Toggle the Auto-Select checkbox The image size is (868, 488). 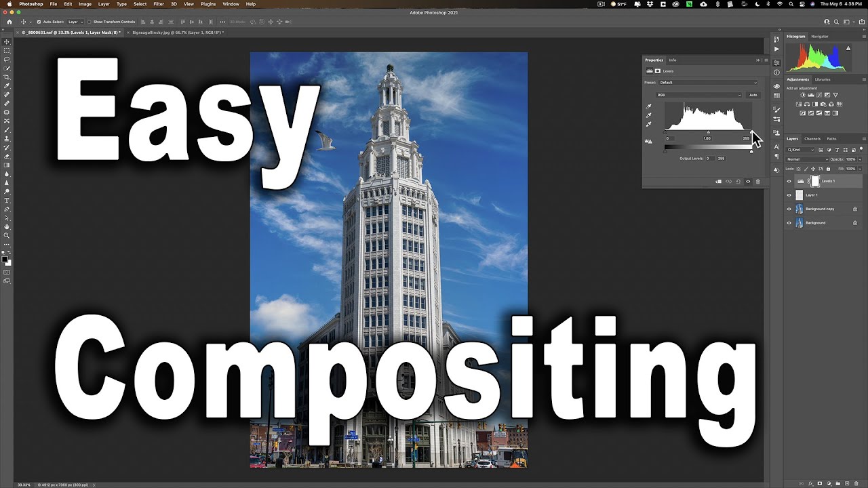(39, 22)
